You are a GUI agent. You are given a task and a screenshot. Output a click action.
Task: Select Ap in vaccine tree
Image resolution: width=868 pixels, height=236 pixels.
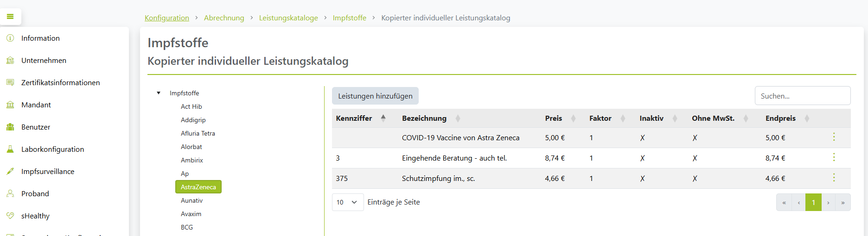[185, 174]
